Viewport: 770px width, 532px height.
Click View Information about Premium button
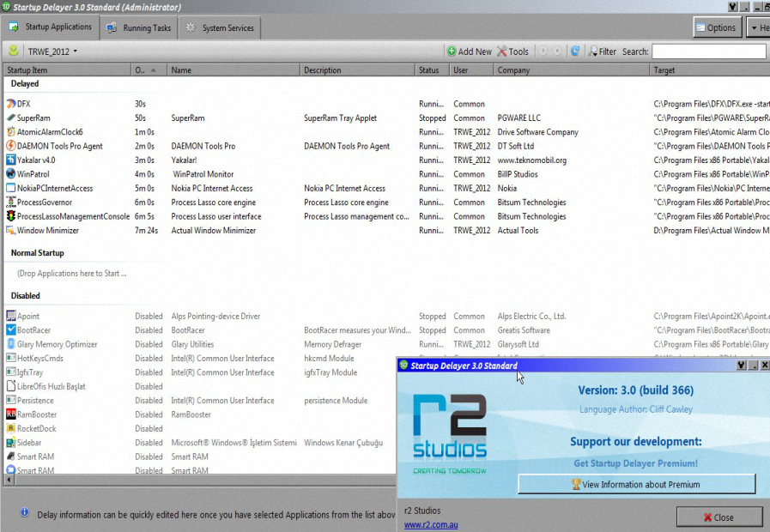636,485
